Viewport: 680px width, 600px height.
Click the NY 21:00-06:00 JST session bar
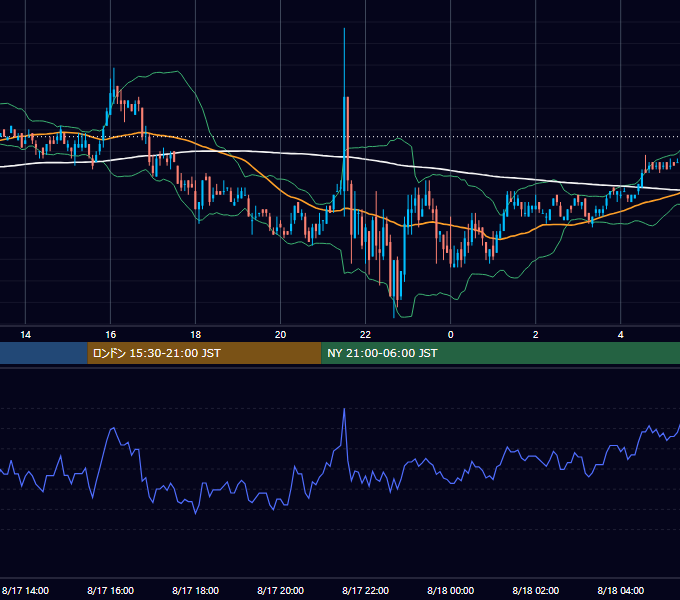500,353
